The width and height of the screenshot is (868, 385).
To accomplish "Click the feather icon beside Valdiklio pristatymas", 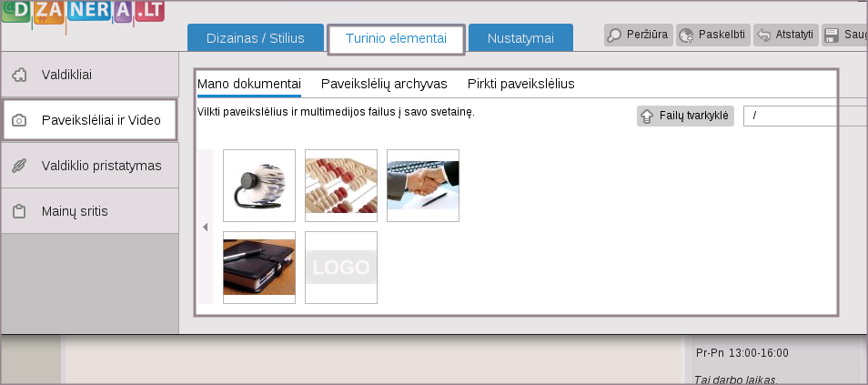I will tap(19, 166).
